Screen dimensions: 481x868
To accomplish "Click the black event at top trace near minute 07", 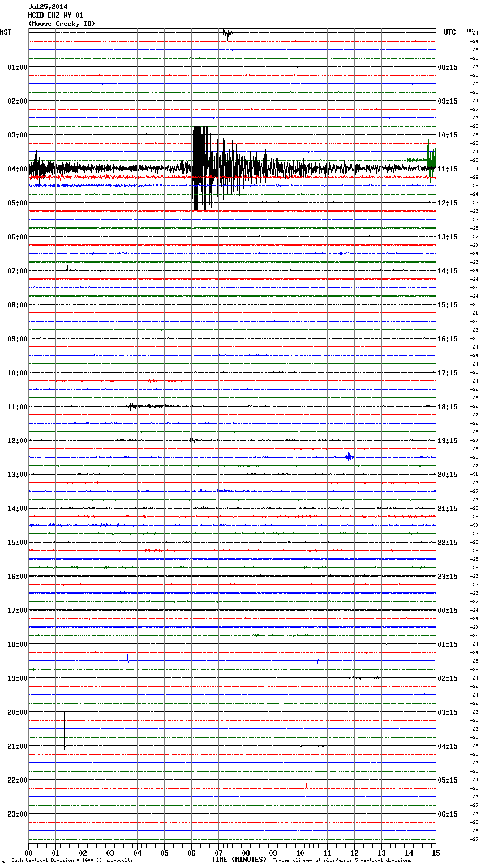I will coord(227,33).
